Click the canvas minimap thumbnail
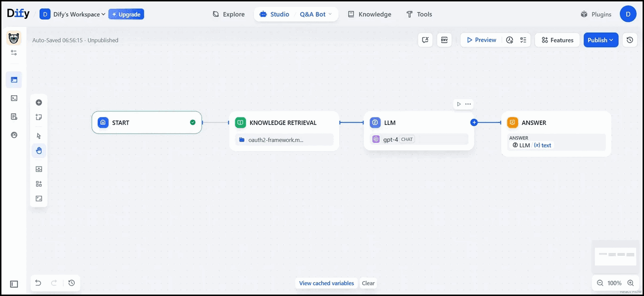 click(x=615, y=256)
